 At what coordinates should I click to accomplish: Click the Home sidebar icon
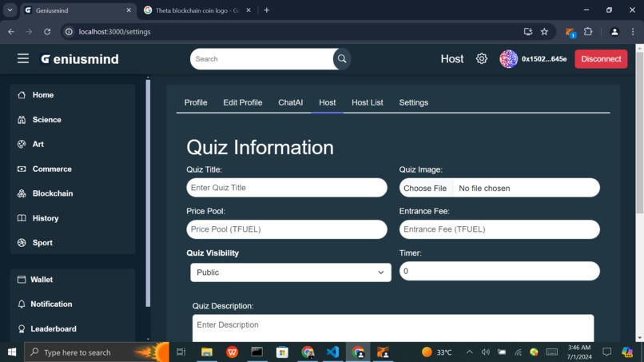pyautogui.click(x=22, y=95)
